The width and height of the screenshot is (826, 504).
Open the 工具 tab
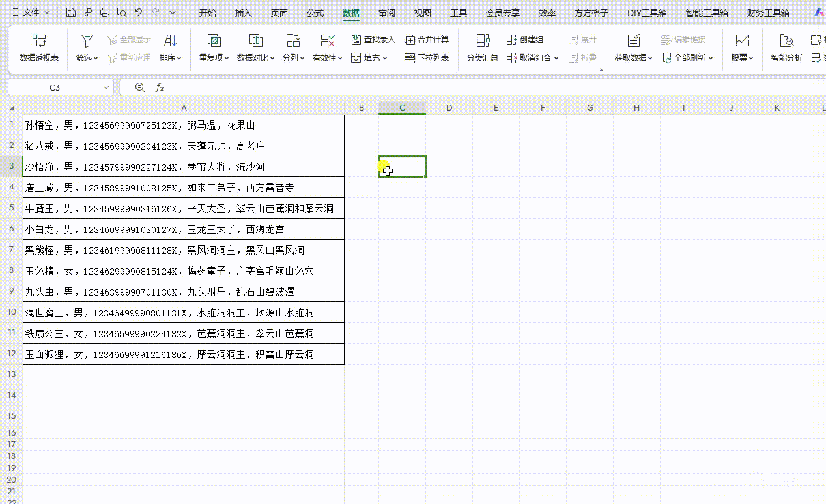tap(459, 13)
